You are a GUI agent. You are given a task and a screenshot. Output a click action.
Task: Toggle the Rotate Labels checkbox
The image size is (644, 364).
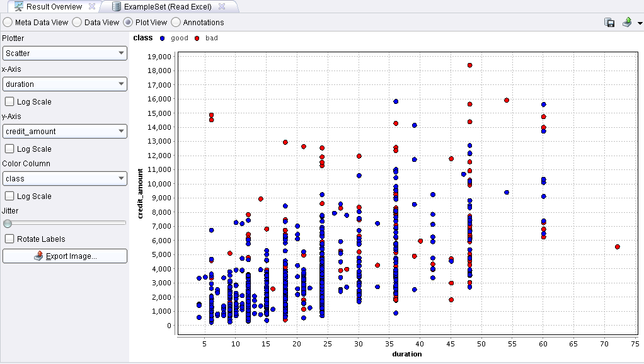[x=9, y=239]
